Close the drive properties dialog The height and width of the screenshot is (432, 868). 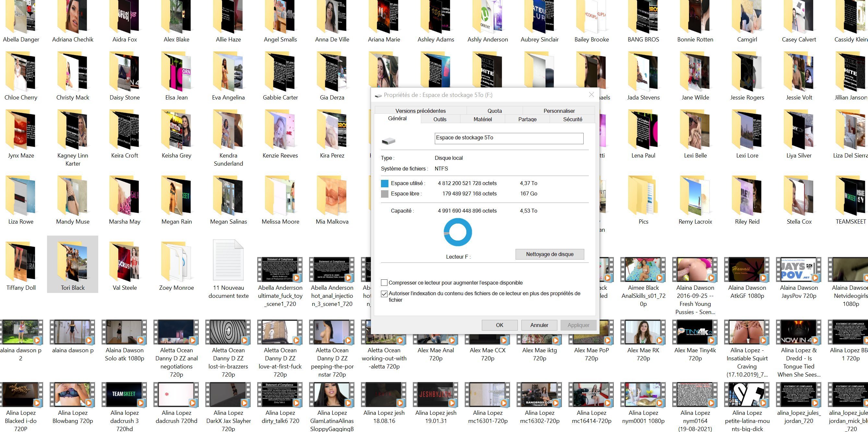click(x=591, y=95)
